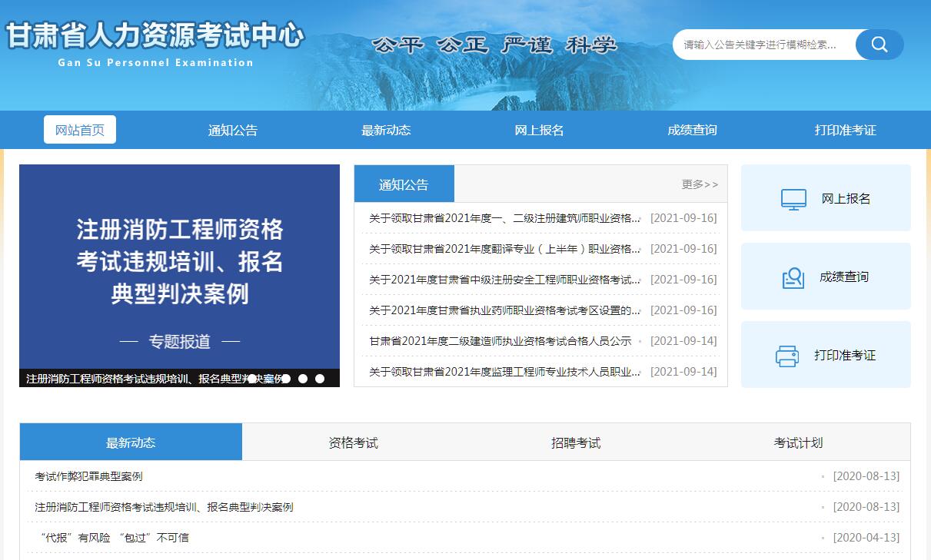Image resolution: width=931 pixels, height=560 pixels.
Task: Select the last carousel dot on banner
Action: 320,379
